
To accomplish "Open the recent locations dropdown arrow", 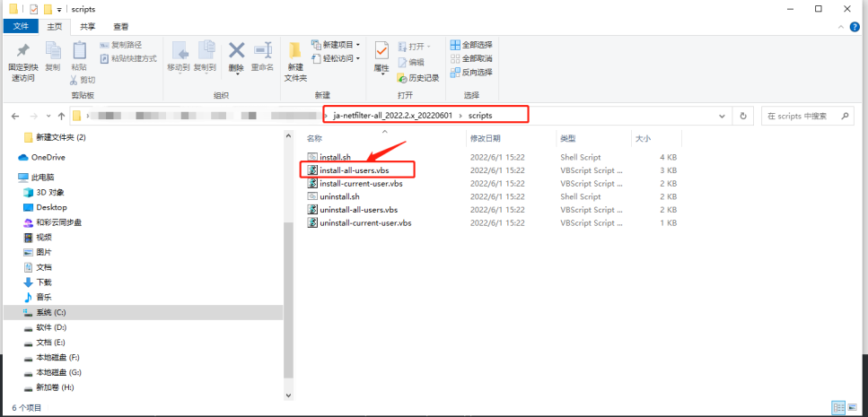I will 48,117.
